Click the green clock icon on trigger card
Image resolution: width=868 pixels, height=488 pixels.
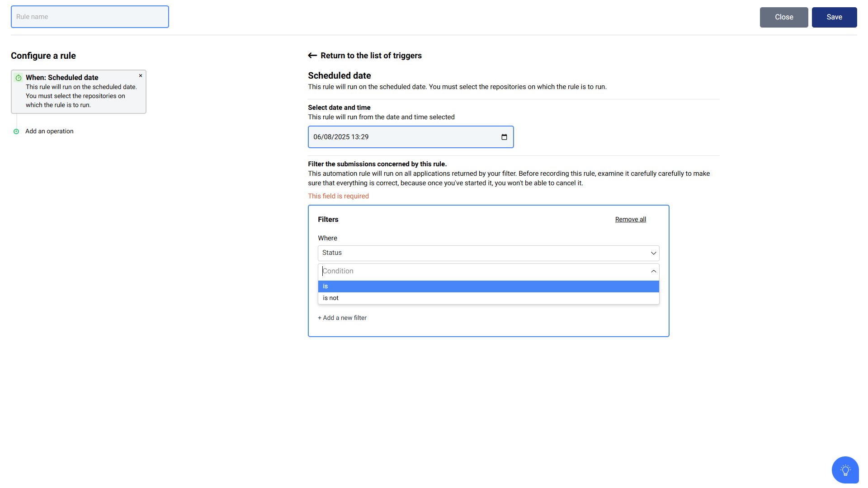click(x=19, y=78)
